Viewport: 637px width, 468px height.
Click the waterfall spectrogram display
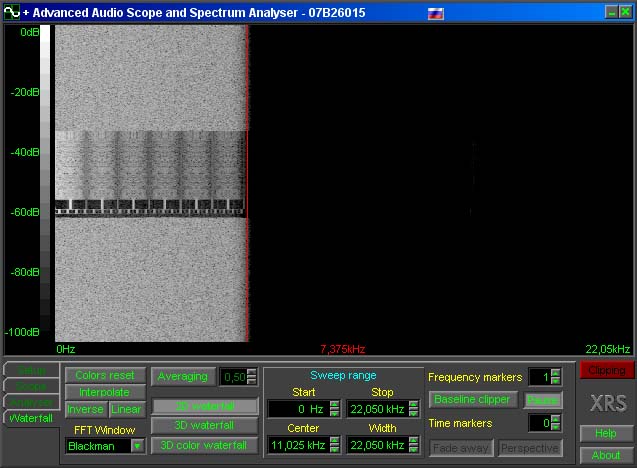[344, 183]
